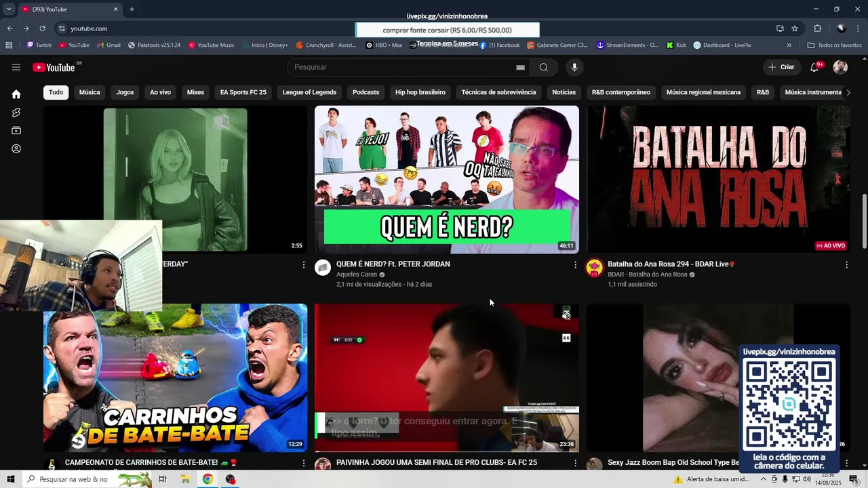Open QUEM É NERD? Ft. PETER JORDAN title
Viewport: 868px width, 488px height.
click(393, 264)
